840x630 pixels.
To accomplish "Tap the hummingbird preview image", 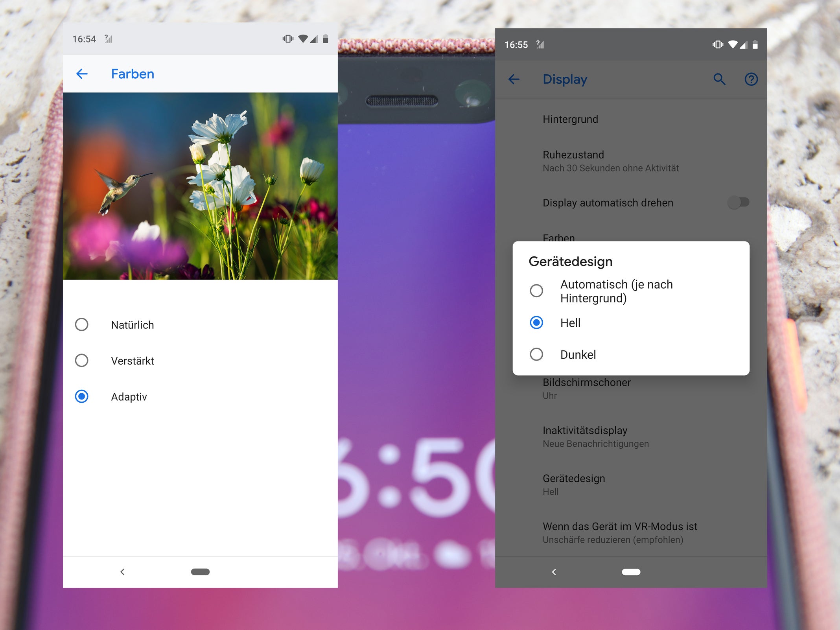I will click(200, 186).
